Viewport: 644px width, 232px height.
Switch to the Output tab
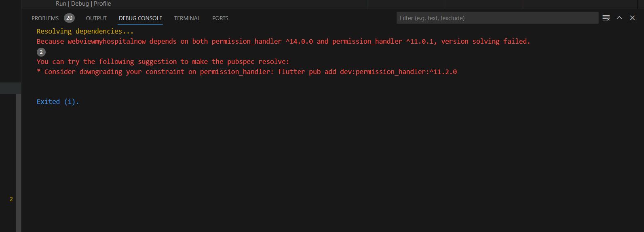(96, 18)
